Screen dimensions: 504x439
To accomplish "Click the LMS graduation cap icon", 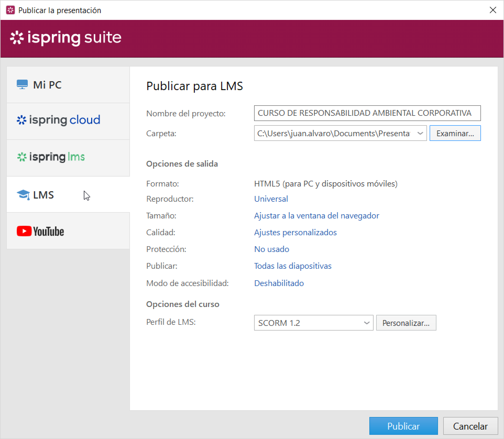I will 23,195.
